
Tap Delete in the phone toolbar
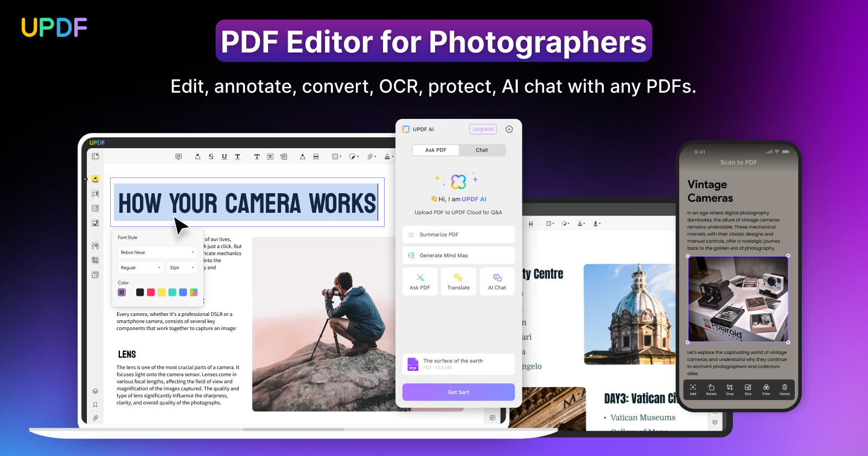[x=784, y=389]
